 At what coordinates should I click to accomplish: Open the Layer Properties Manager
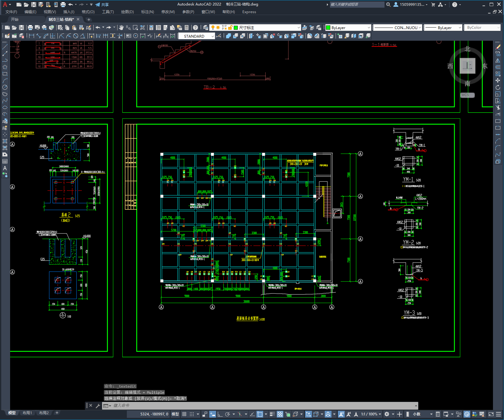pyautogui.click(x=206, y=28)
